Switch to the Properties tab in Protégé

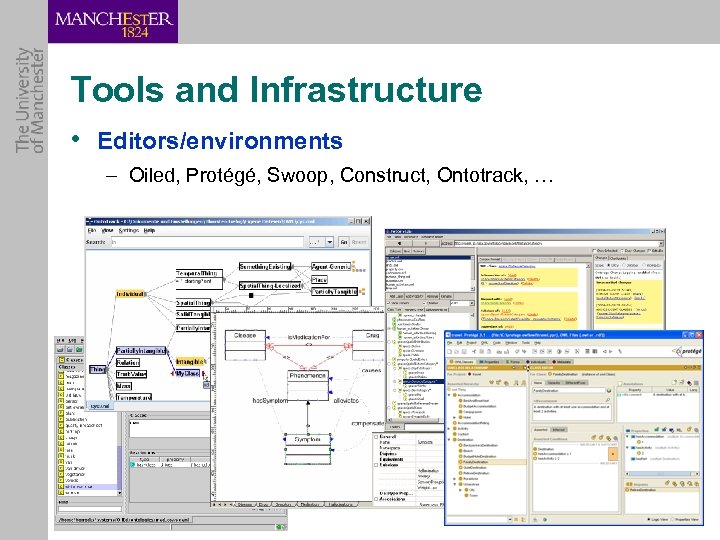(x=489, y=362)
